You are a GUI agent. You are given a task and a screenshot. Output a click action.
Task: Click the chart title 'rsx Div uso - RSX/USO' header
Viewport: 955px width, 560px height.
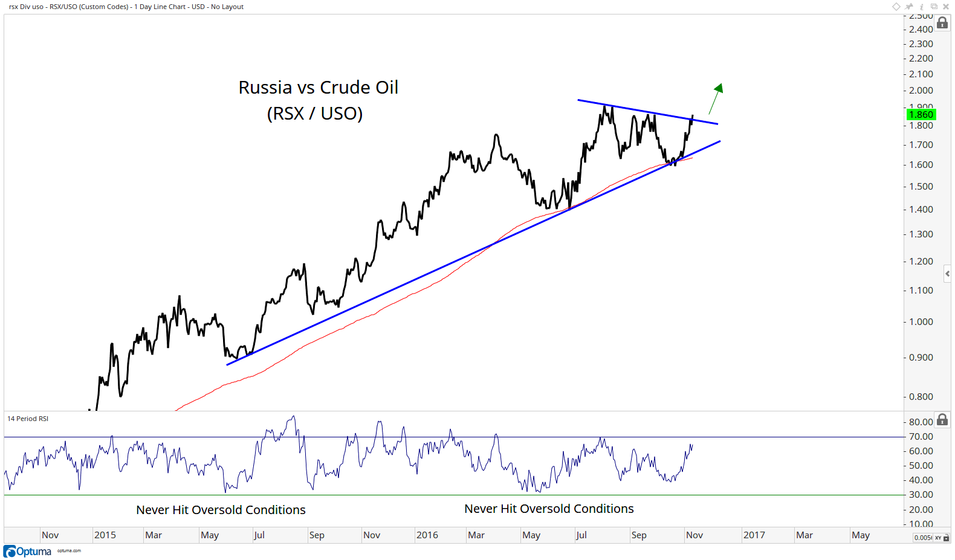tap(126, 7)
